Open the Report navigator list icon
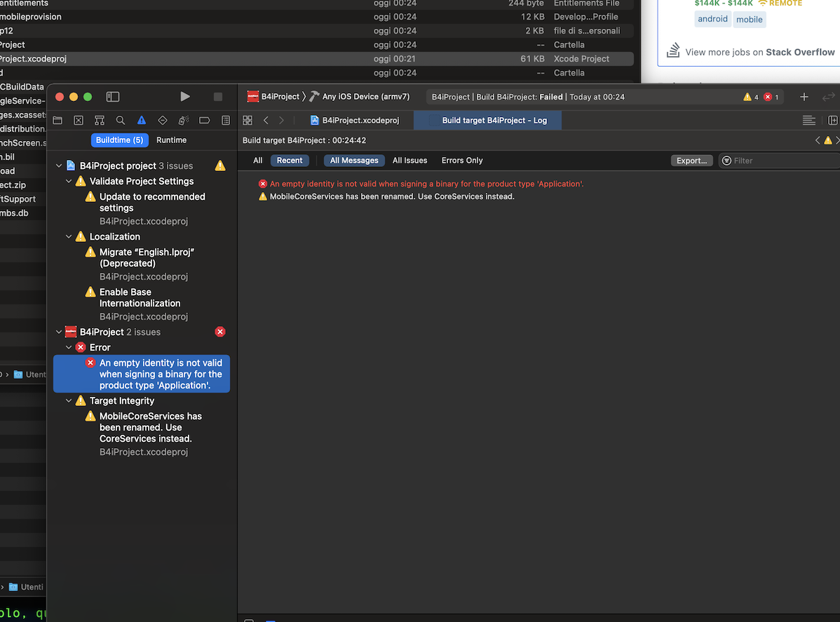The width and height of the screenshot is (840, 622). tap(225, 120)
